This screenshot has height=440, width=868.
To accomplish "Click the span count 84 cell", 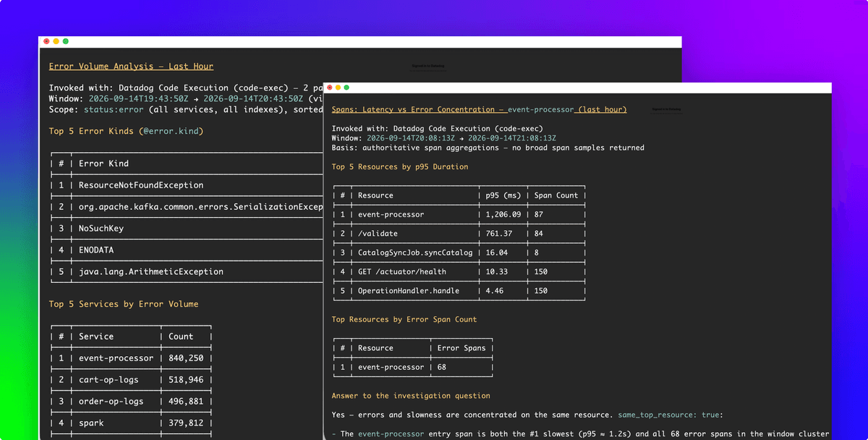I will click(x=539, y=234).
